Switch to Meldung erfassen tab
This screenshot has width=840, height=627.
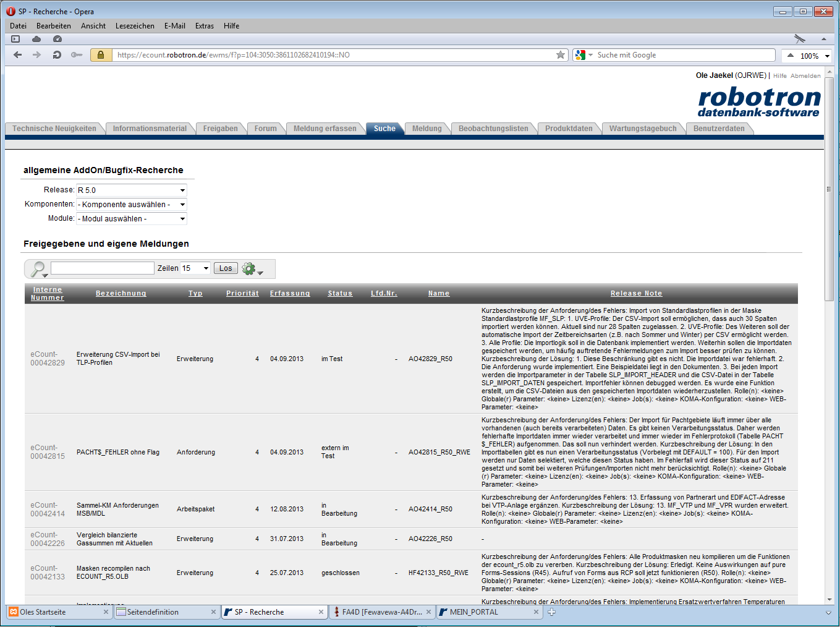coord(325,129)
